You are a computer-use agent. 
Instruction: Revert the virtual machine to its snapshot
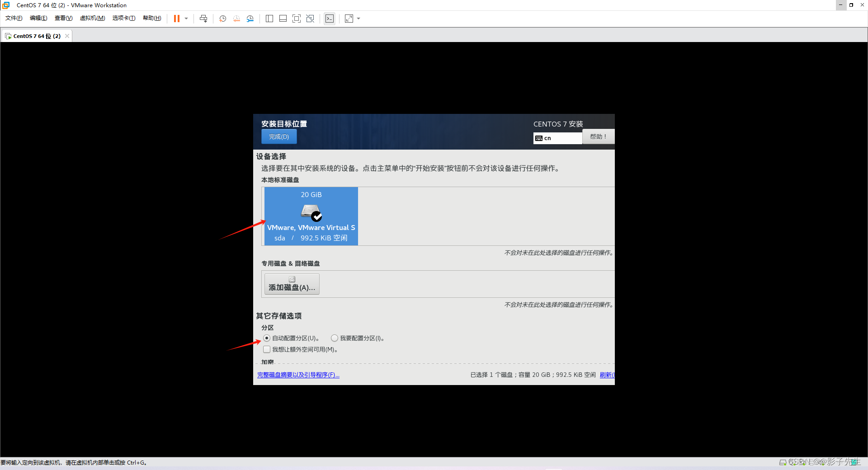click(x=236, y=19)
